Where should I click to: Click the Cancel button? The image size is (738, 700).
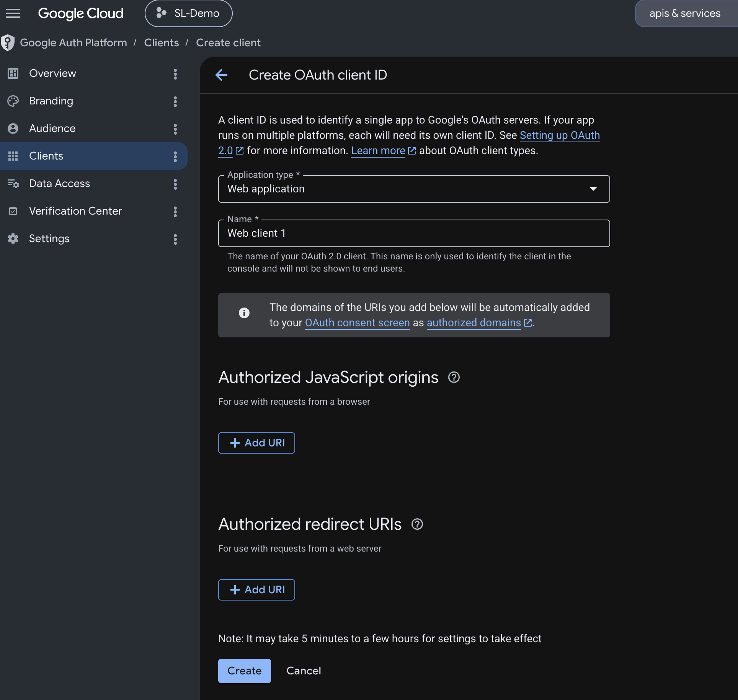click(x=304, y=671)
